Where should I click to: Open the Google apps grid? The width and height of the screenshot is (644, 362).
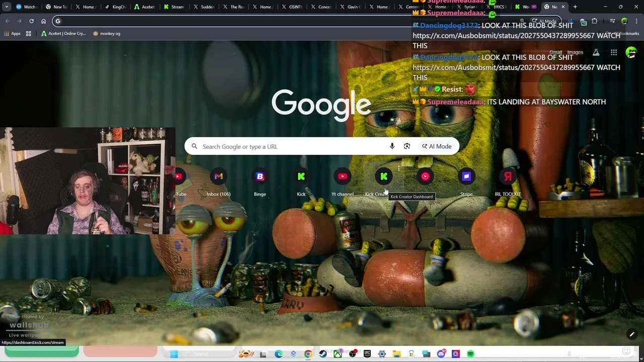click(x=614, y=52)
